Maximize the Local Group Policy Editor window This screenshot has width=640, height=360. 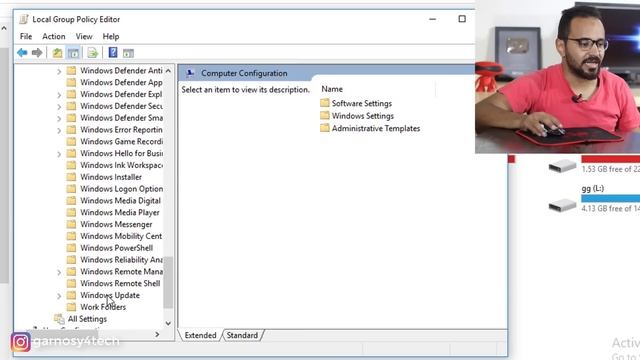(462, 19)
